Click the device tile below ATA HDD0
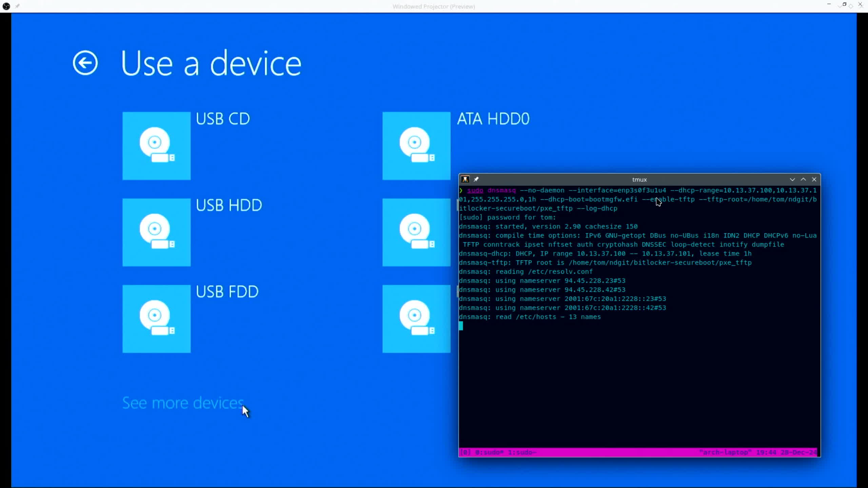This screenshot has height=488, width=868. (416, 232)
